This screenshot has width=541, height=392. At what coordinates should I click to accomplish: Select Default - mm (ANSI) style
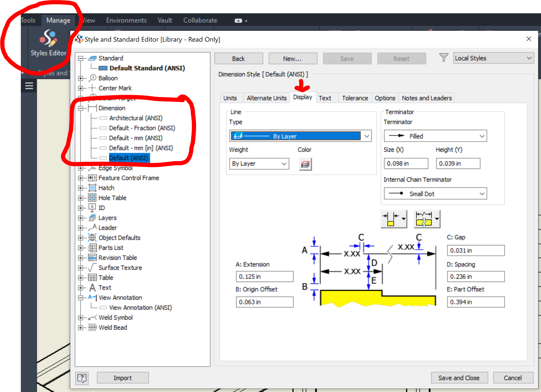click(136, 138)
